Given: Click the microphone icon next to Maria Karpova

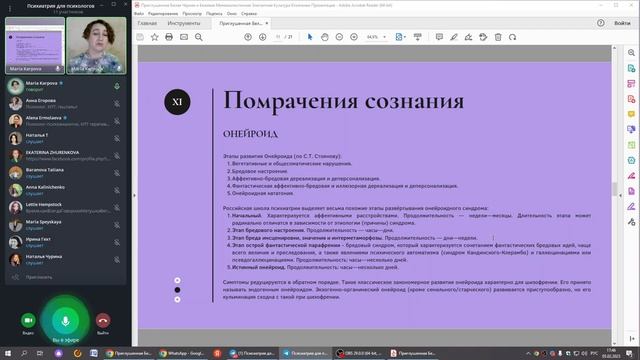Looking at the screenshot, I should pyautogui.click(x=117, y=86).
